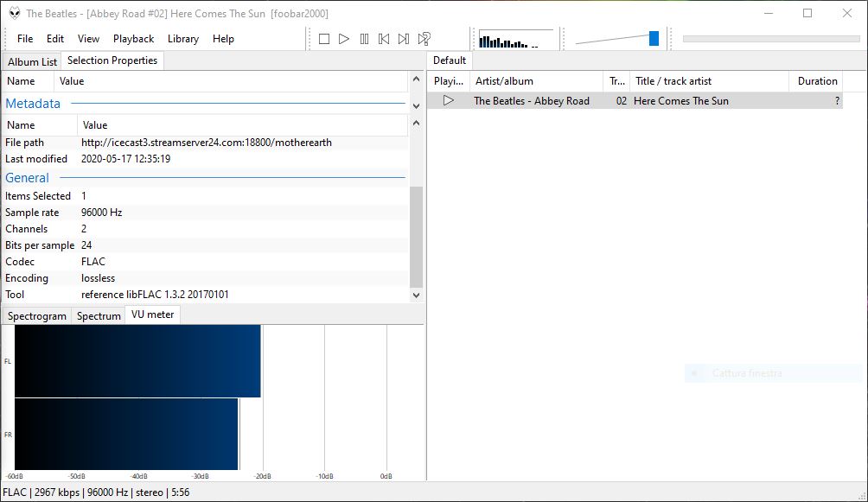Click the outer properties scroll down arrow

(x=417, y=105)
